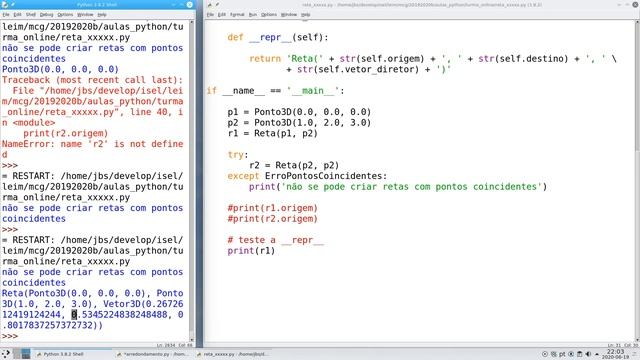
Task: Click 'p2 = Ponto3D(1.0, 2.0, 3.0)' line
Action: (299, 122)
